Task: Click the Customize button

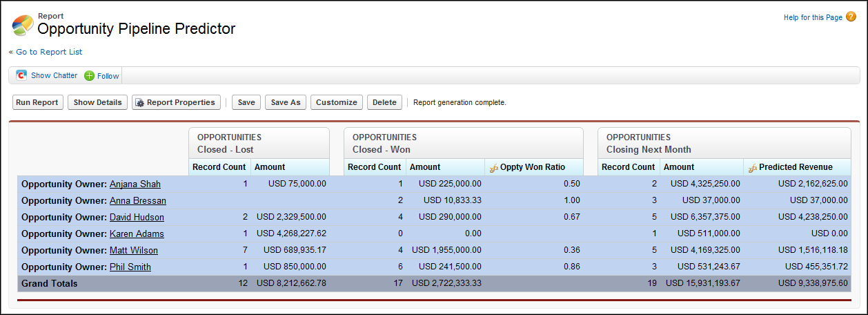Action: pos(337,102)
